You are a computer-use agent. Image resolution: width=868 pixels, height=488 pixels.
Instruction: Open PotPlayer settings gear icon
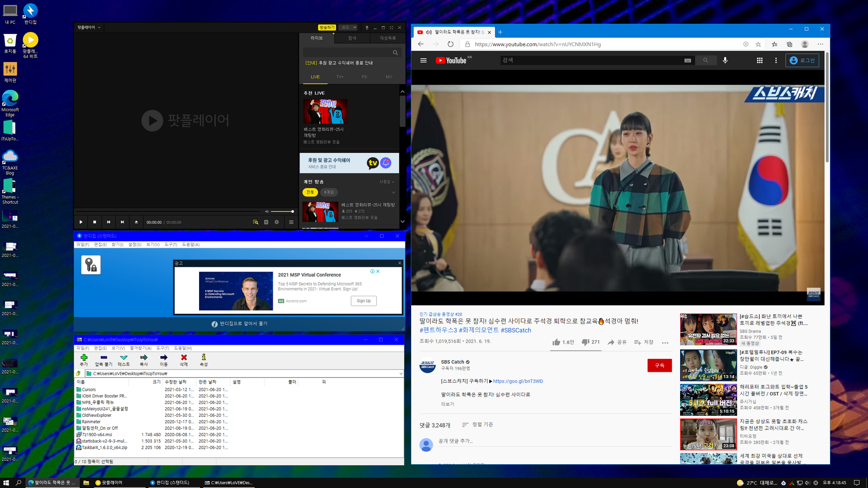[x=277, y=222]
